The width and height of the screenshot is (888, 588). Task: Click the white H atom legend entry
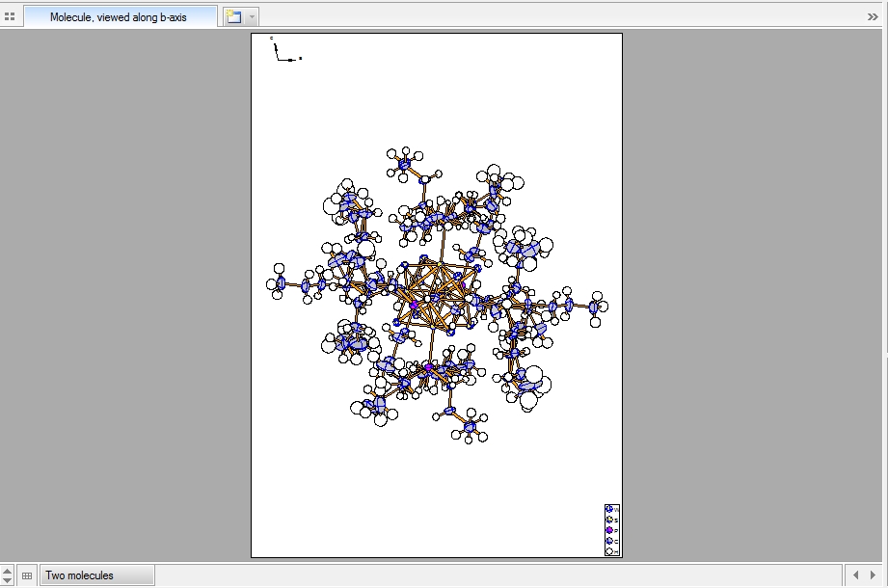point(609,551)
